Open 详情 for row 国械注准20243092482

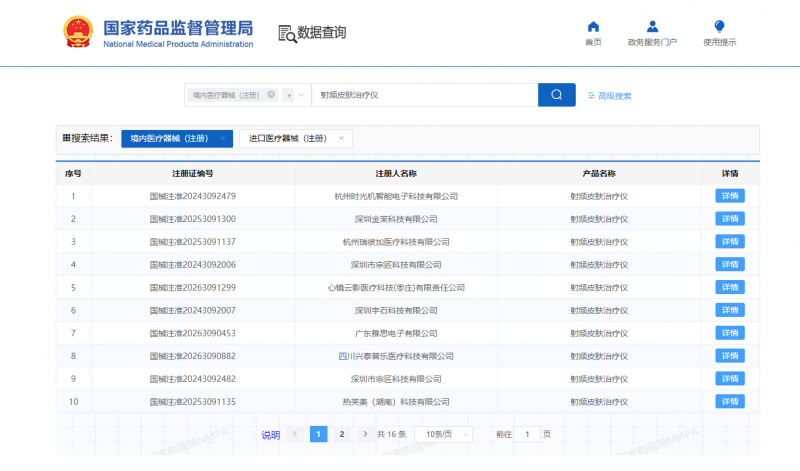pos(730,379)
